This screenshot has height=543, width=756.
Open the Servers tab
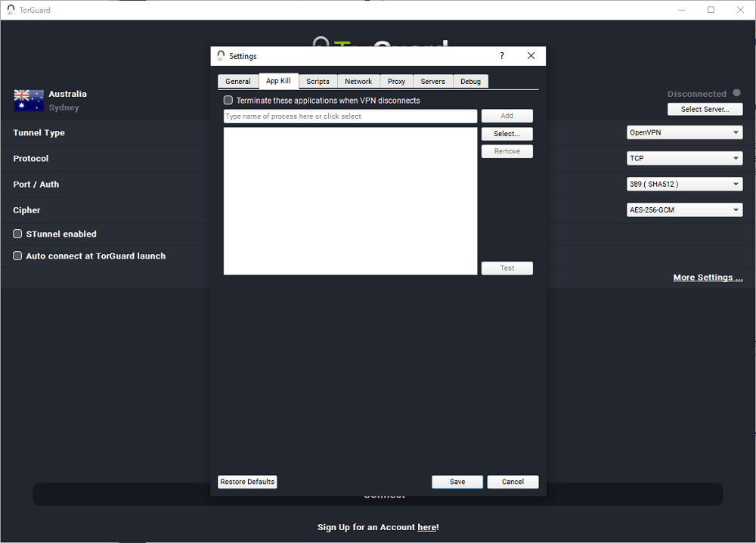coord(432,82)
